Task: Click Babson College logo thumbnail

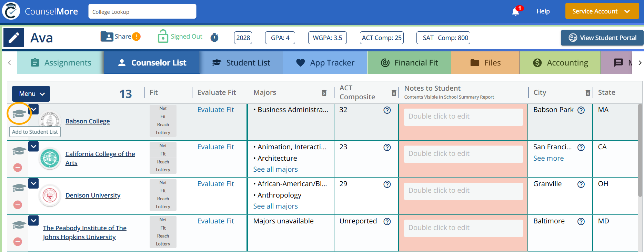Action: [50, 121]
